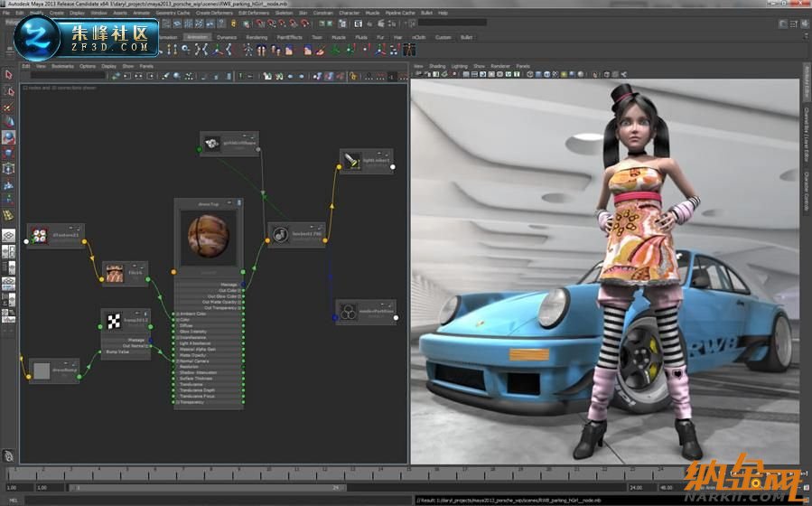Select the file texture node thumbnail
Viewport: 812px width, 506px height.
pyautogui.click(x=115, y=274)
